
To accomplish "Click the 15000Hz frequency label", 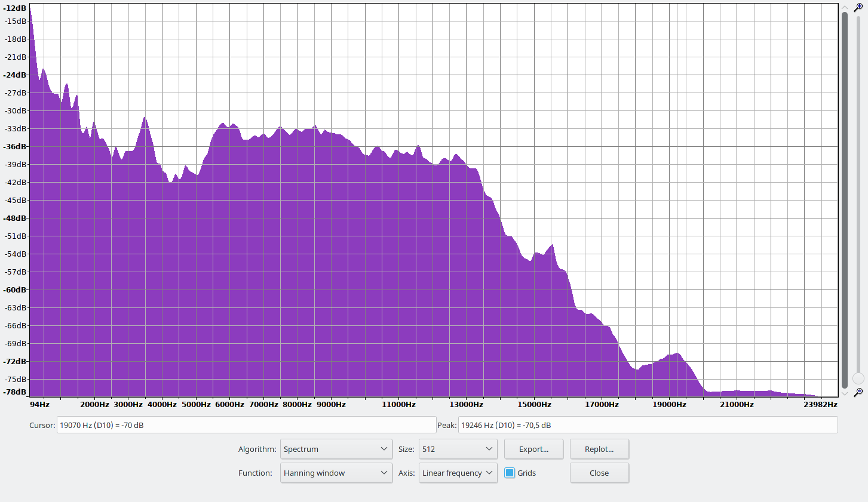I will point(534,404).
